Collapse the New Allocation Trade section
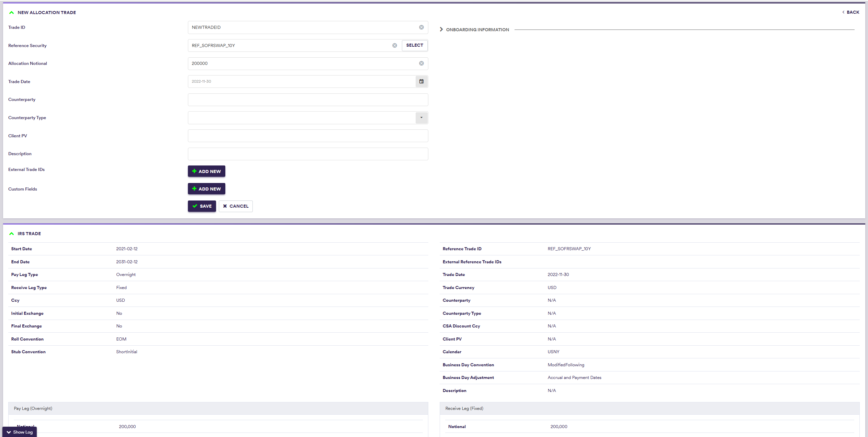The height and width of the screenshot is (437, 868). pos(12,13)
